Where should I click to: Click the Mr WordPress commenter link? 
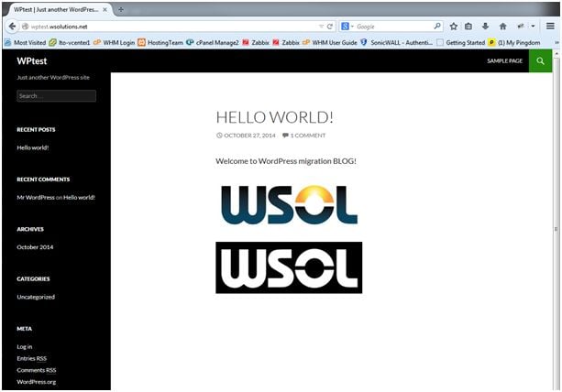pos(36,197)
